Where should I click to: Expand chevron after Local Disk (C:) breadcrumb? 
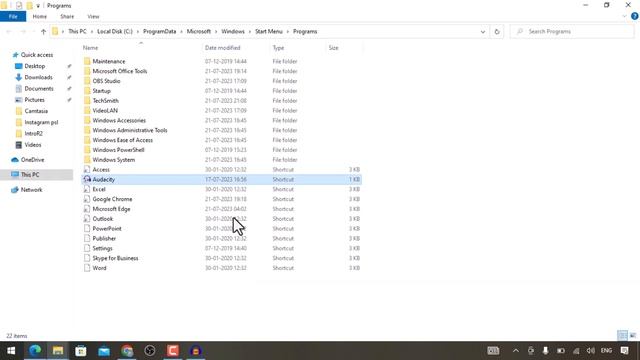138,31
